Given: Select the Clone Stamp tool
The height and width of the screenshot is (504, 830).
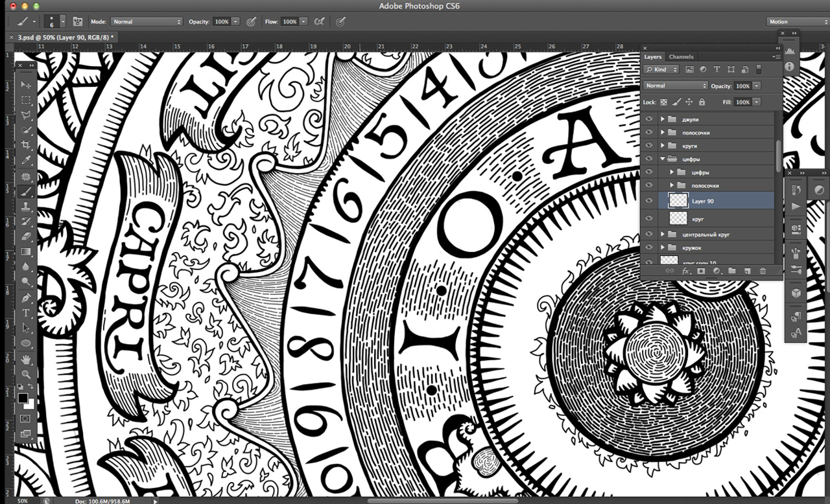Looking at the screenshot, I should coord(26,206).
